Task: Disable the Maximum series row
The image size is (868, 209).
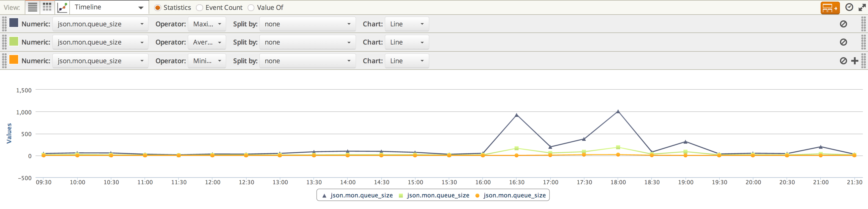Action: click(843, 24)
